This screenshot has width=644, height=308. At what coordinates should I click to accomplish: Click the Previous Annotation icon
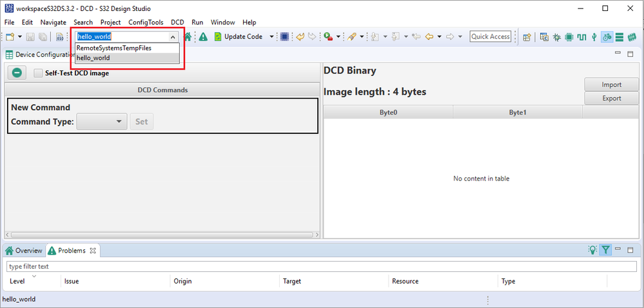click(396, 37)
